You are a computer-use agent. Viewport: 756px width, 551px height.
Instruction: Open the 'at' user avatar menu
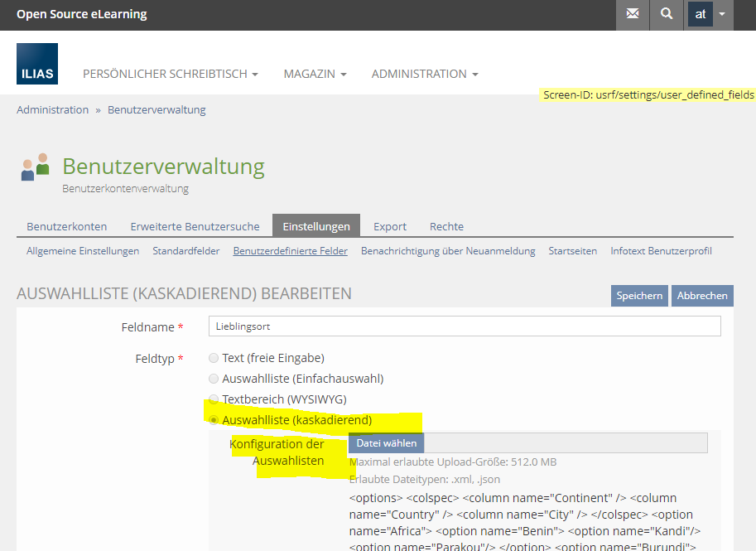coord(710,15)
